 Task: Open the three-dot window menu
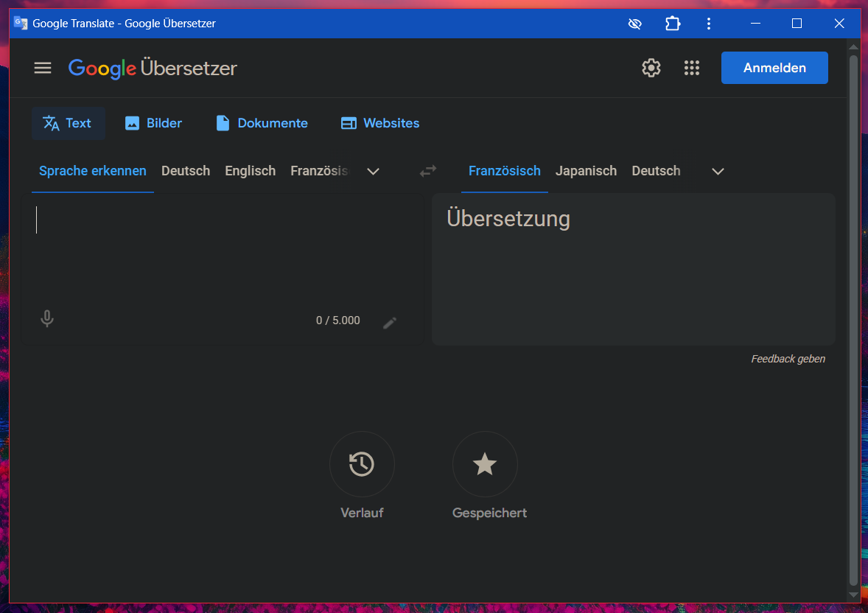coord(709,24)
